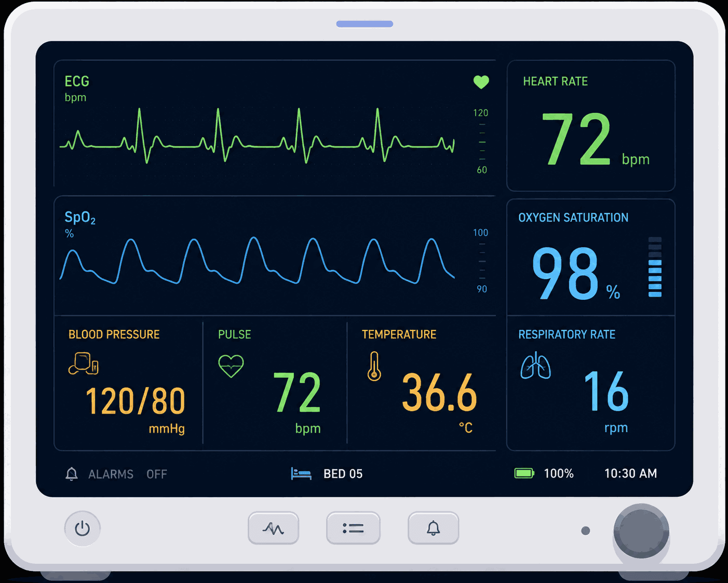
Task: Click the small indicator dot near the knob
Action: click(x=586, y=531)
